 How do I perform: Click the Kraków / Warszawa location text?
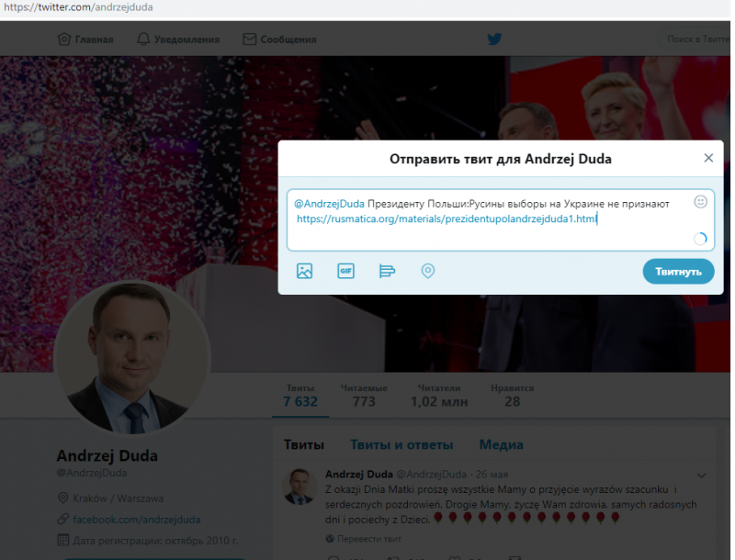coord(118,498)
